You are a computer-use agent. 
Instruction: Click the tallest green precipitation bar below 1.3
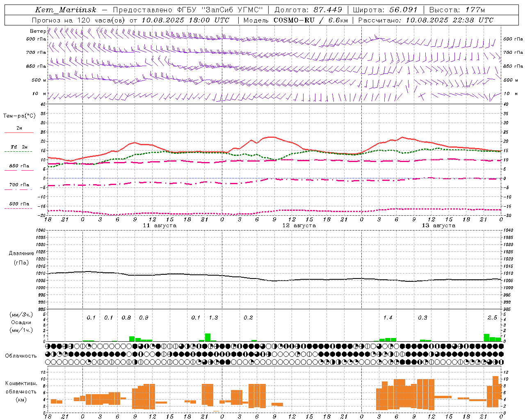[x=208, y=338]
